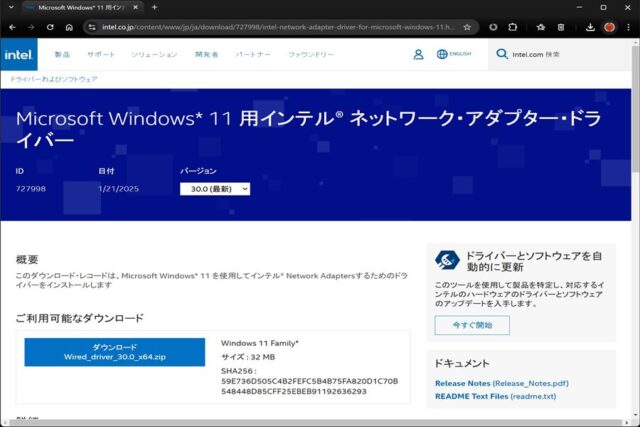Switch language with the globe ENGLISH icon
Image resolution: width=640 pixels, height=427 pixels.
pos(453,54)
